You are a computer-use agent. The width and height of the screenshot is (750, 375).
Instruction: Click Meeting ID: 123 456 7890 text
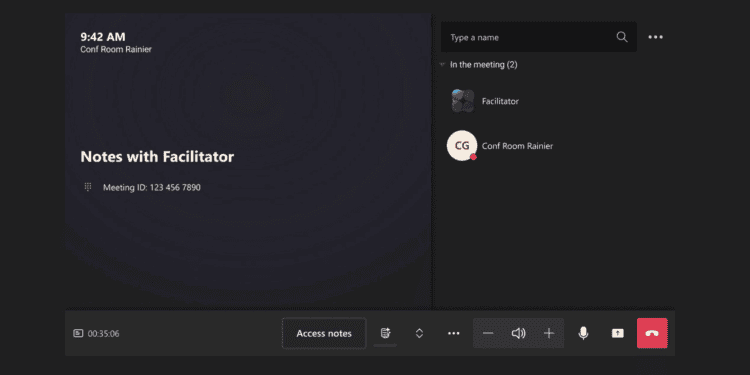[152, 188]
